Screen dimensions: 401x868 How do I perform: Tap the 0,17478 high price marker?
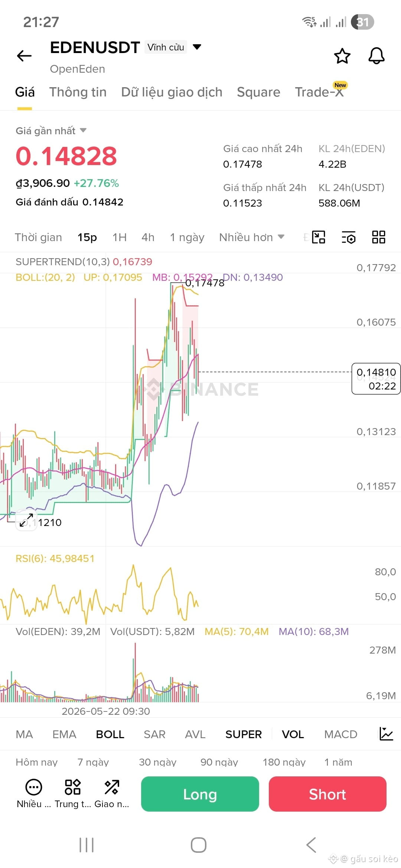(x=205, y=283)
